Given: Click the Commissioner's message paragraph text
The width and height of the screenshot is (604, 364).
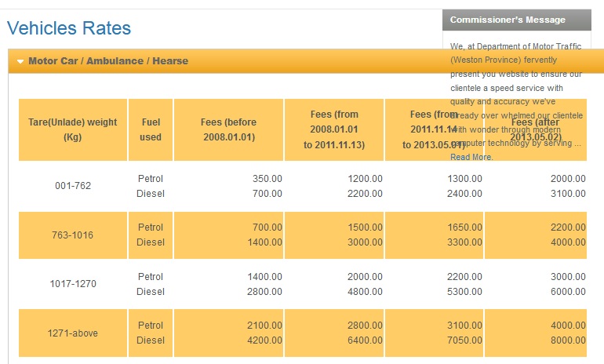Looking at the screenshot, I should 515,94.
